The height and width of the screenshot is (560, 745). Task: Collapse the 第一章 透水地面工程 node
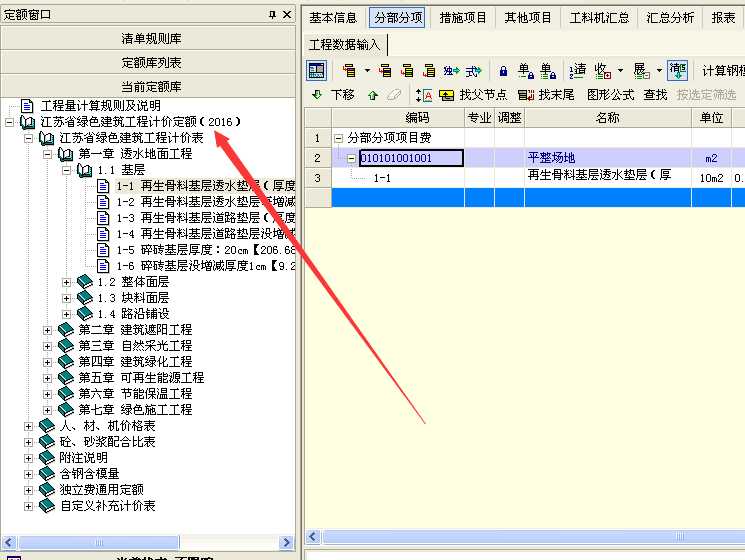point(48,154)
